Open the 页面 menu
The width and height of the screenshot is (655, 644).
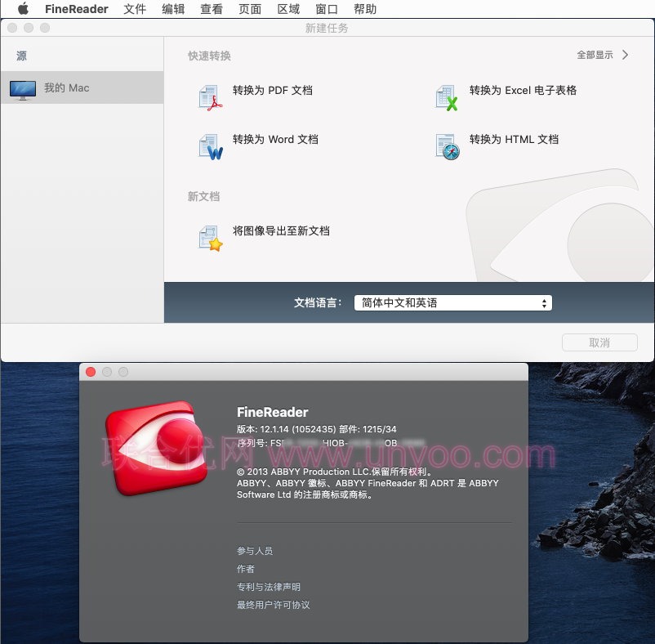pos(250,9)
